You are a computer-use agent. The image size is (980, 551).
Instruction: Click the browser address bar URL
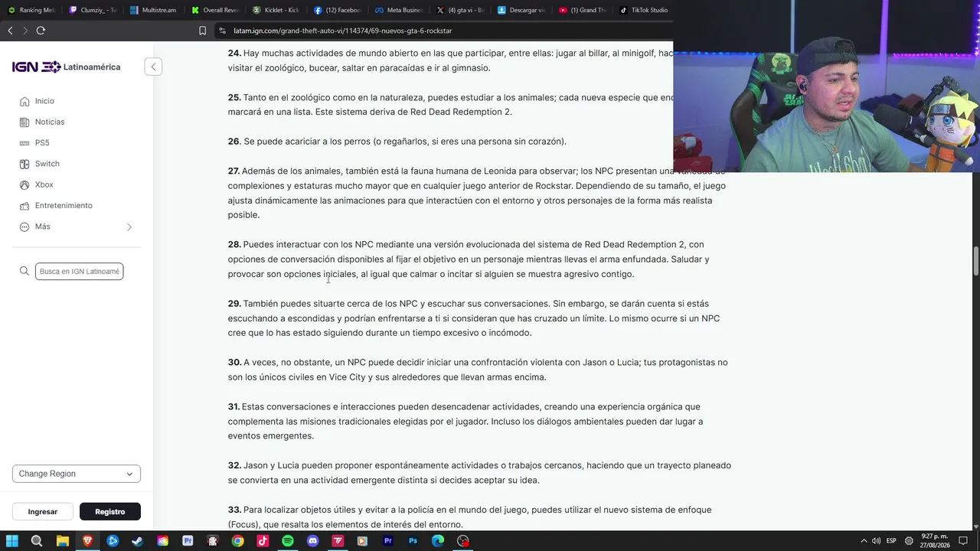click(343, 31)
